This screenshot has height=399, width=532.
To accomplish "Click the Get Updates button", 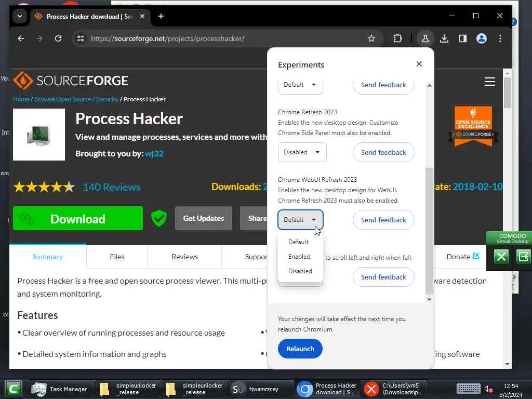I will (204, 218).
